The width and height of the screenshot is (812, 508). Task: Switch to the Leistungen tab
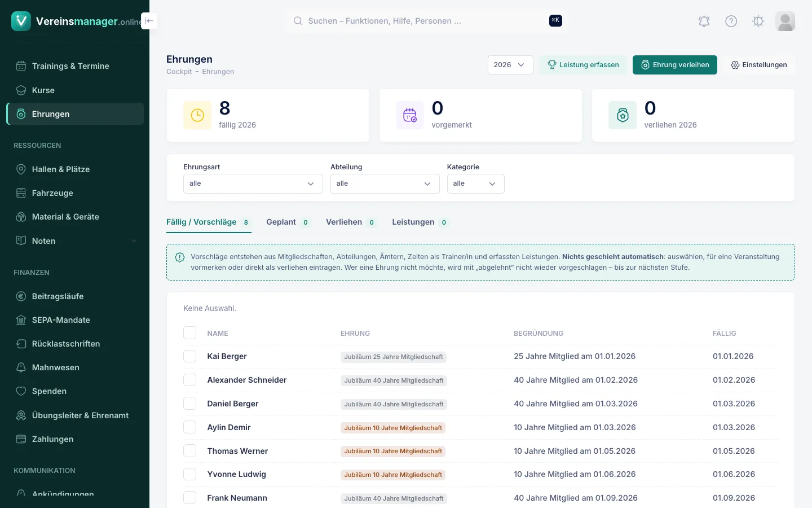[420, 222]
